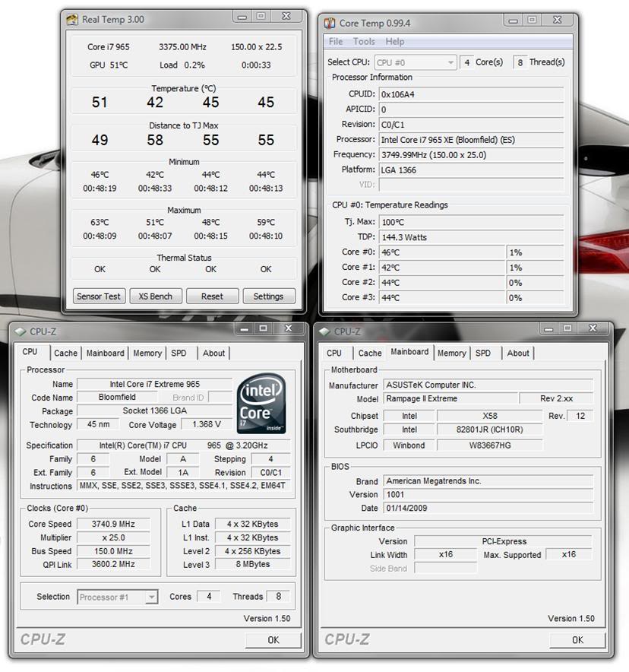The image size is (629, 672).
Task: Switch to Memory tab in right CPU-Z
Action: 451,353
